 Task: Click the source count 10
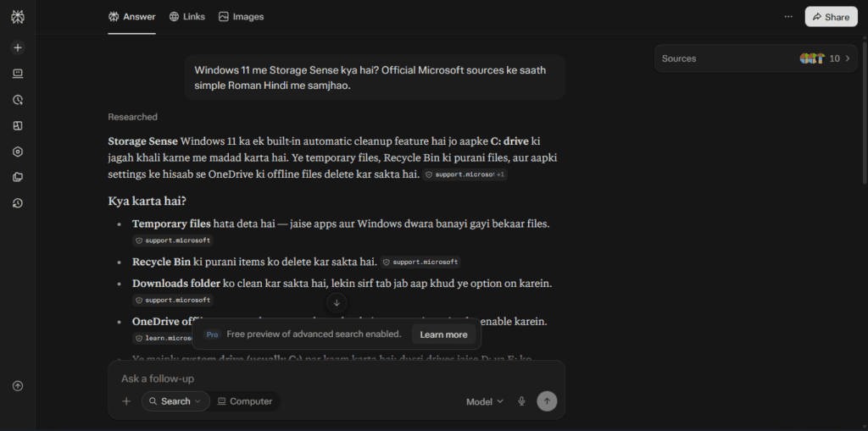tap(834, 58)
